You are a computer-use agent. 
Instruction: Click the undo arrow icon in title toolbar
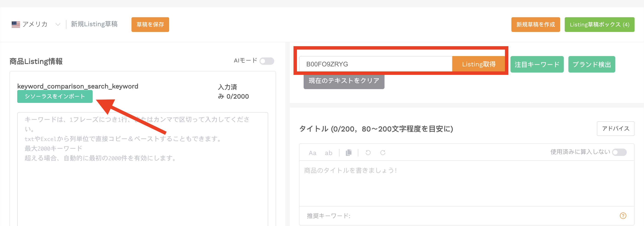point(368,153)
